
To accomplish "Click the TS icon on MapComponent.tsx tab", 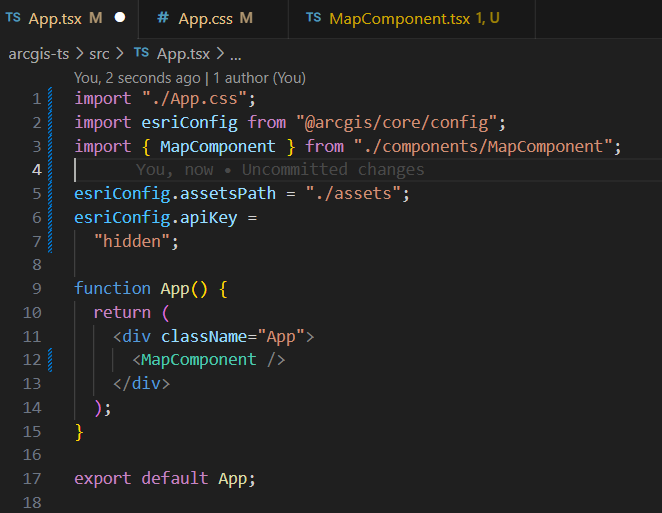I will pyautogui.click(x=314, y=18).
